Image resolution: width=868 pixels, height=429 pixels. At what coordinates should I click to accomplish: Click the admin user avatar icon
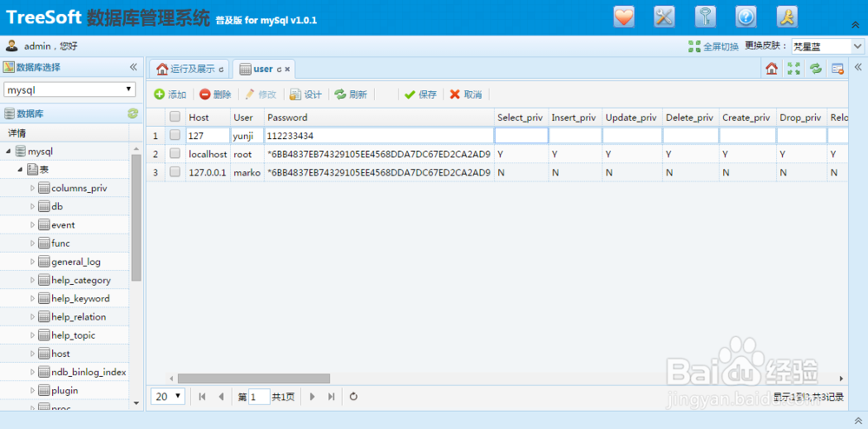11,45
